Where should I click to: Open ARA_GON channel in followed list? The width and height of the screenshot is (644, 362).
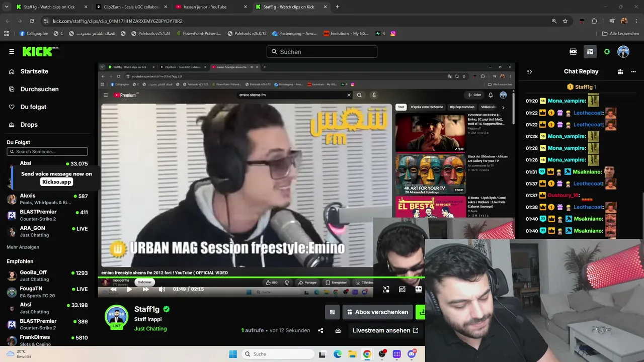pos(47,231)
